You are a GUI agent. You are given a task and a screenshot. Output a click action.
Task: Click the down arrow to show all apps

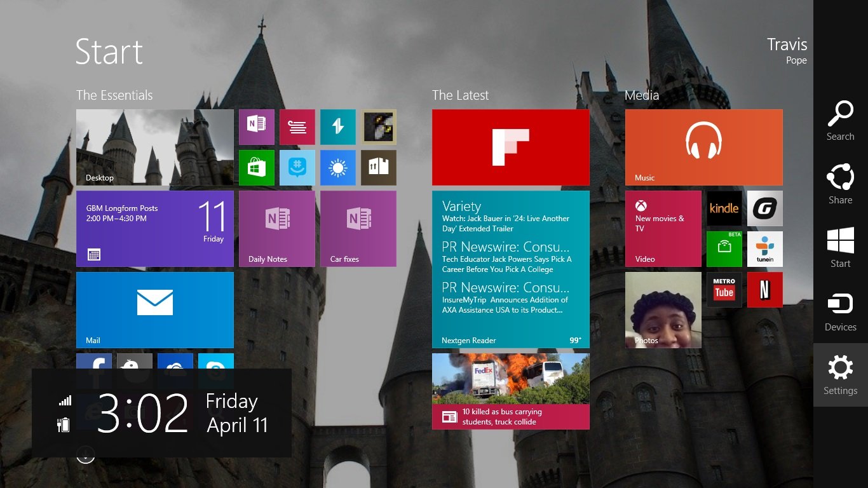point(85,454)
